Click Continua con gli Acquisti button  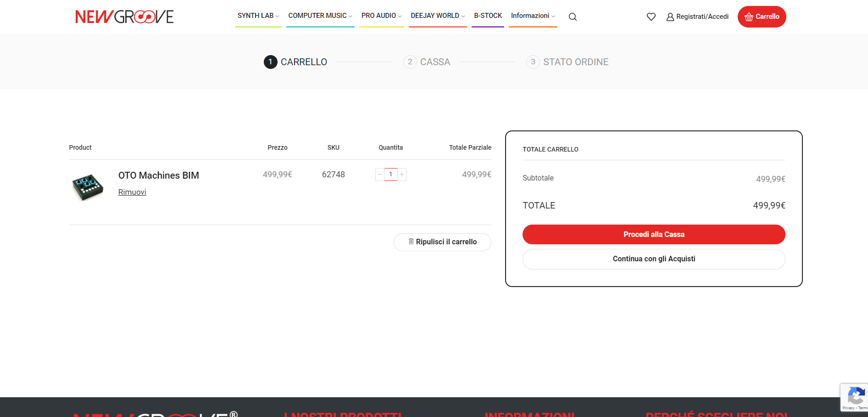(654, 259)
